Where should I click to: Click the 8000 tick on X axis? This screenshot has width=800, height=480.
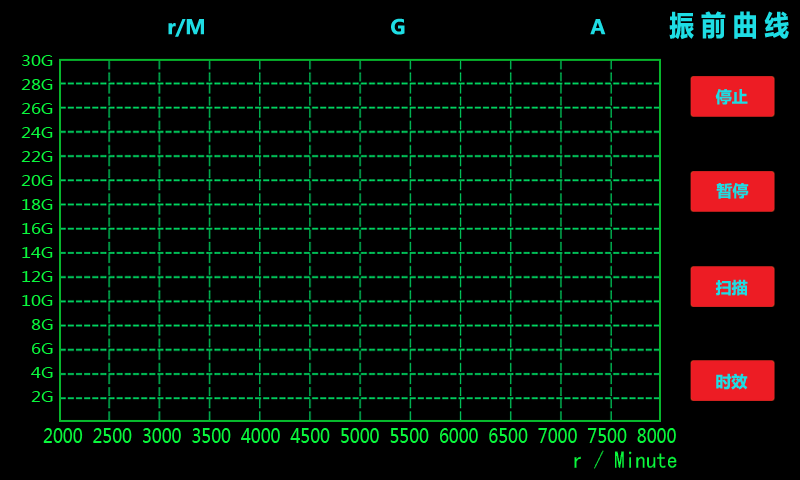click(656, 437)
